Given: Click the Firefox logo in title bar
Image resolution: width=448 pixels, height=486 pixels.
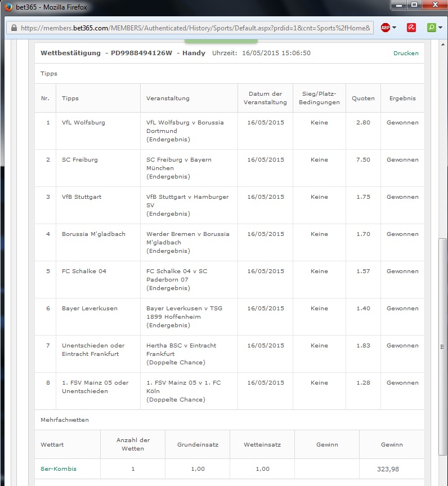Looking at the screenshot, I should 8,7.
